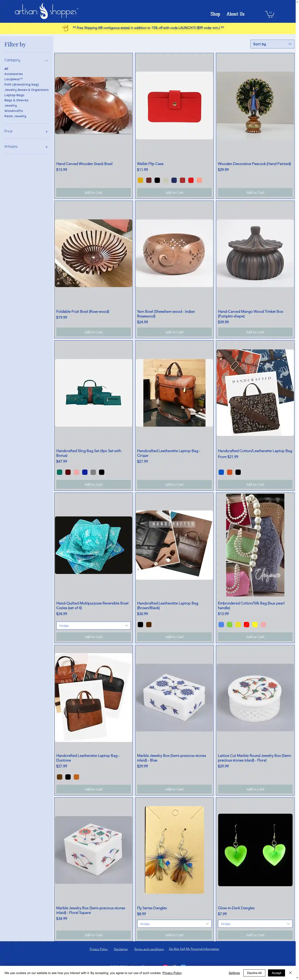Accept the cookies
Screen dimensions: 299x980
277,973
